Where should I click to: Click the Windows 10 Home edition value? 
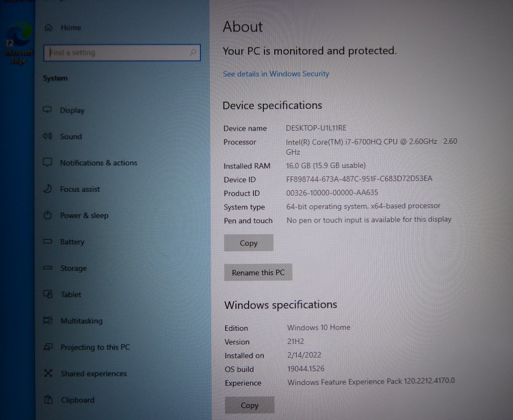pyautogui.click(x=319, y=327)
